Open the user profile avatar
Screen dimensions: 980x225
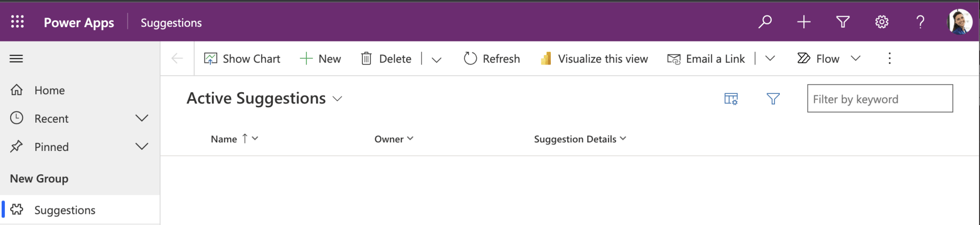click(x=960, y=22)
